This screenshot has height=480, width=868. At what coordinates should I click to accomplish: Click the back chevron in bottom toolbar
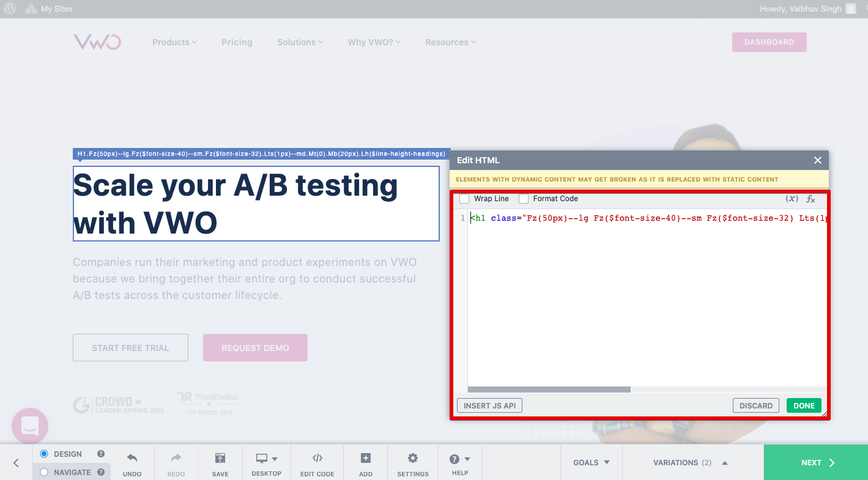(x=16, y=463)
